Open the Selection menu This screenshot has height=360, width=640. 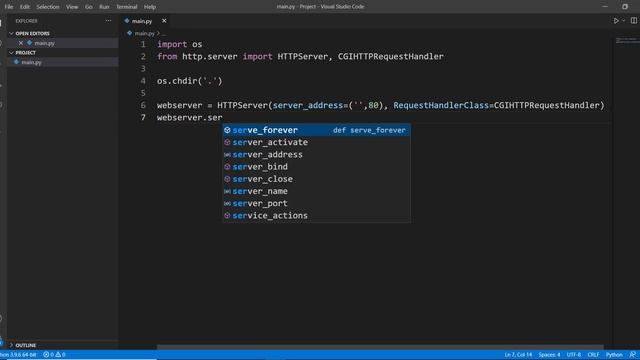click(x=48, y=7)
